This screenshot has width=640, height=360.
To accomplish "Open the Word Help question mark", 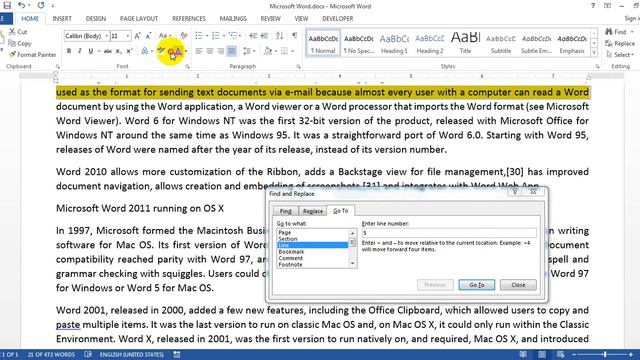I will pos(593,6).
